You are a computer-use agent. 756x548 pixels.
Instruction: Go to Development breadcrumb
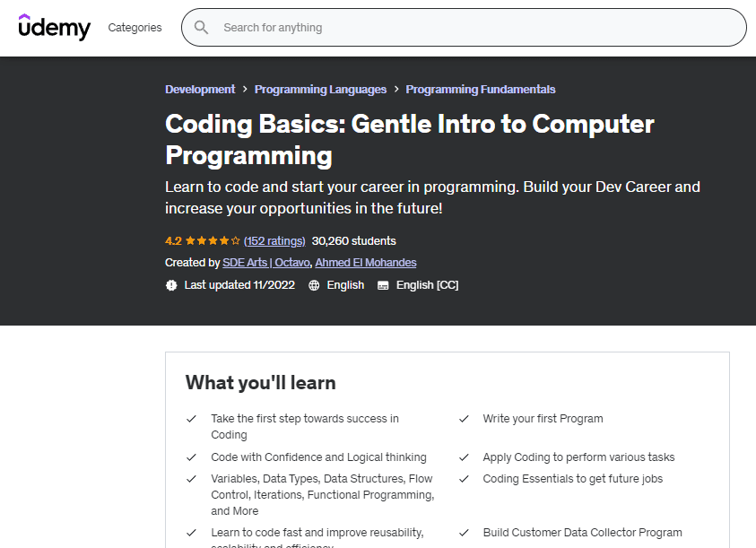click(x=200, y=90)
